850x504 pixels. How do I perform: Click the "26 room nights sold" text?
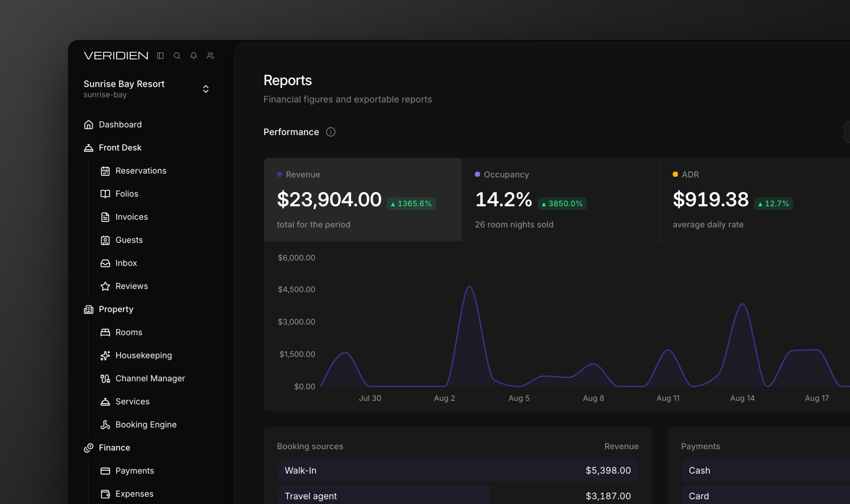coord(514,224)
